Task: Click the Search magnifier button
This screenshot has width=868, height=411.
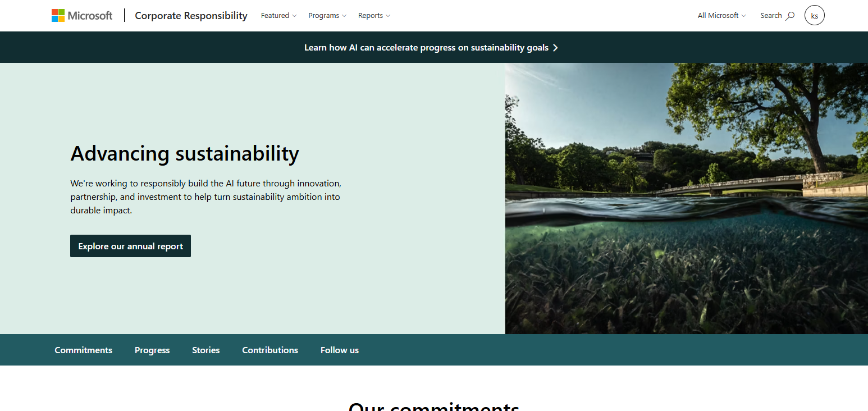Action: (x=778, y=16)
